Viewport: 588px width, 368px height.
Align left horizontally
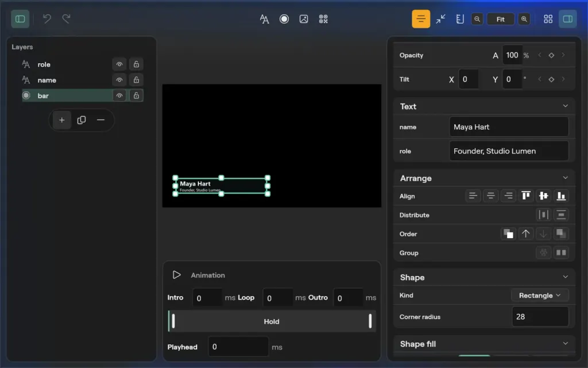click(473, 195)
